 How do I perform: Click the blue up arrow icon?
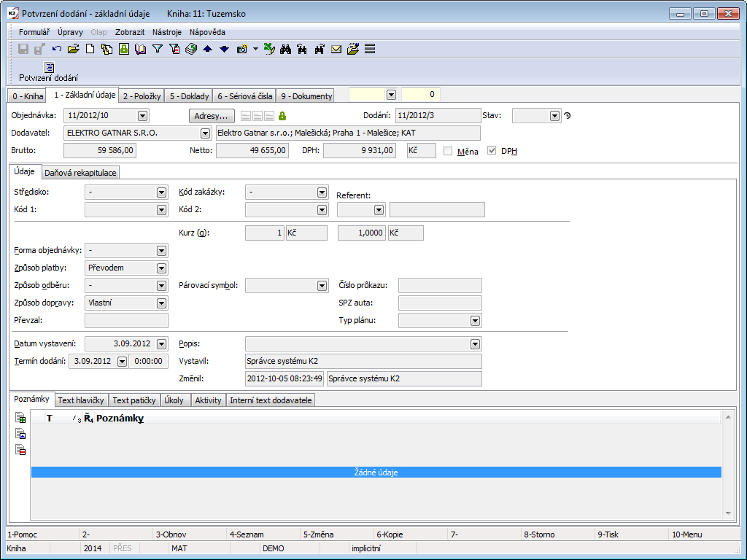point(208,49)
